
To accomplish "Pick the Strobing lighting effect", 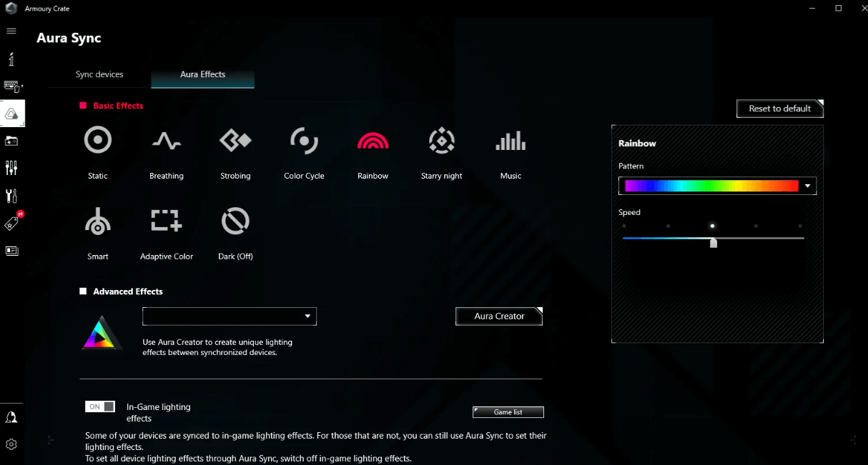I will tap(235, 141).
